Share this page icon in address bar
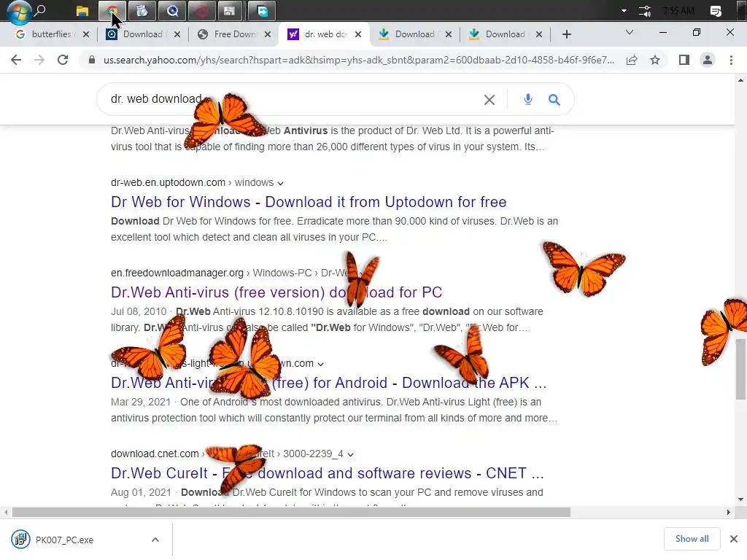747x560 pixels. click(632, 60)
